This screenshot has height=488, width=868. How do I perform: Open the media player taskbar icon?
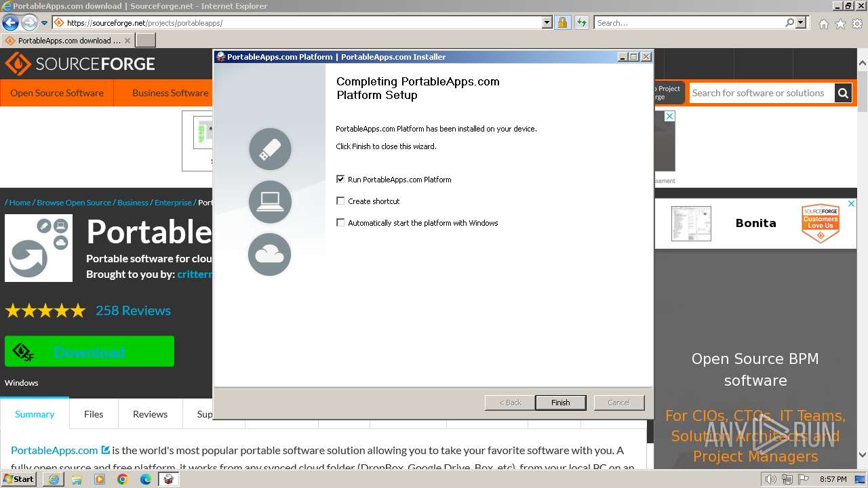tap(100, 479)
